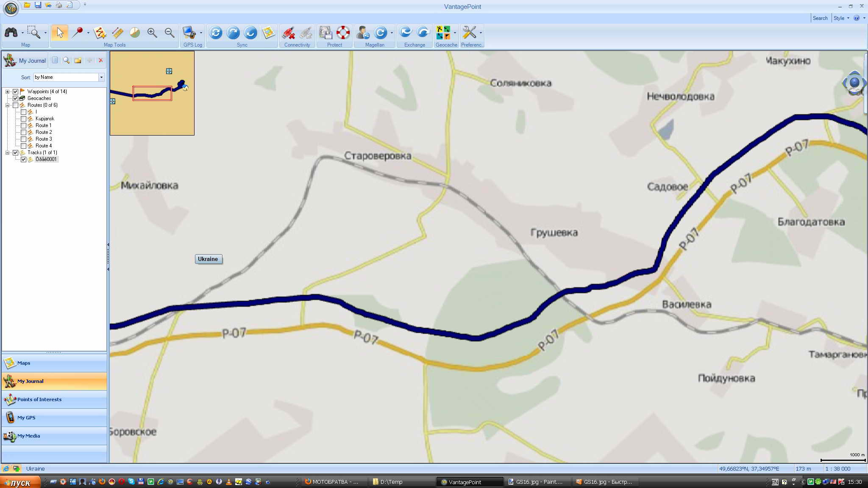868x488 pixels.
Task: Open the Sort by Name dropdown
Action: tap(101, 77)
